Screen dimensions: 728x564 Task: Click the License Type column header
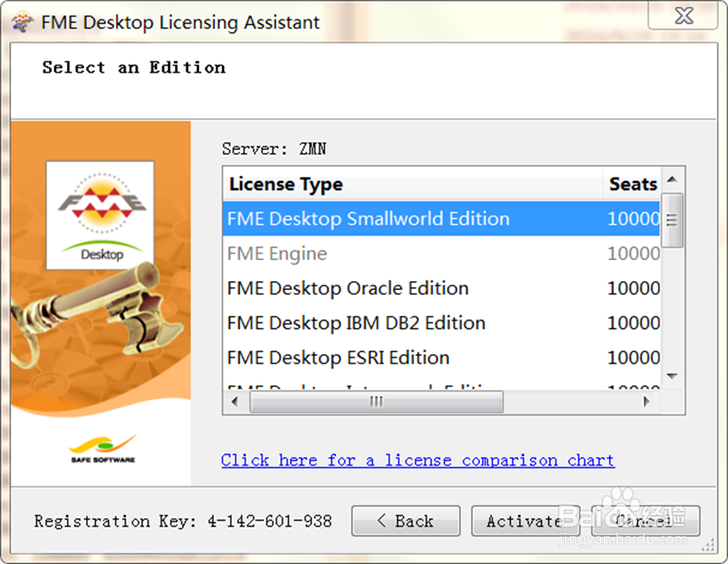(413, 184)
